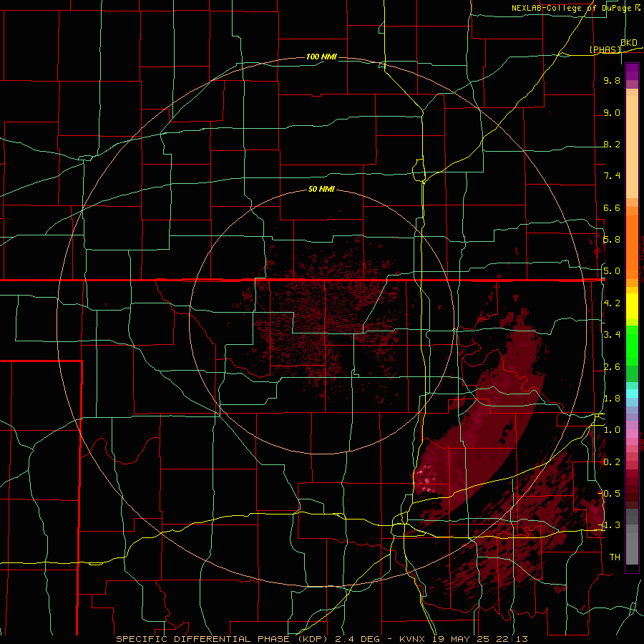Click the 1.0 scale value
The height and width of the screenshot is (644, 644).
612,430
